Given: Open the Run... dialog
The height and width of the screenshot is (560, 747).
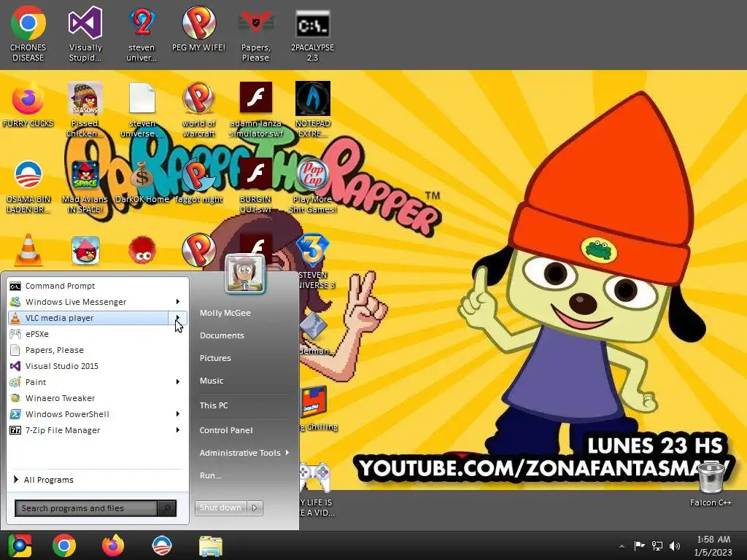Looking at the screenshot, I should tap(211, 475).
